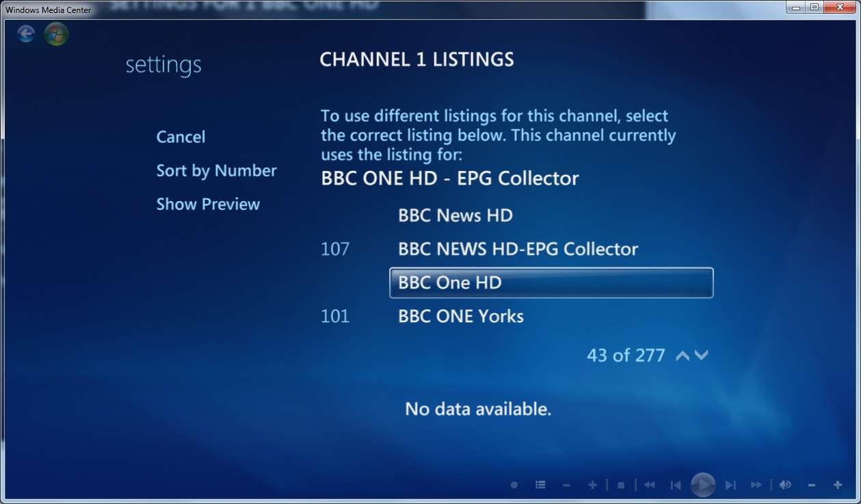Go back with the back arrow

(x=26, y=34)
